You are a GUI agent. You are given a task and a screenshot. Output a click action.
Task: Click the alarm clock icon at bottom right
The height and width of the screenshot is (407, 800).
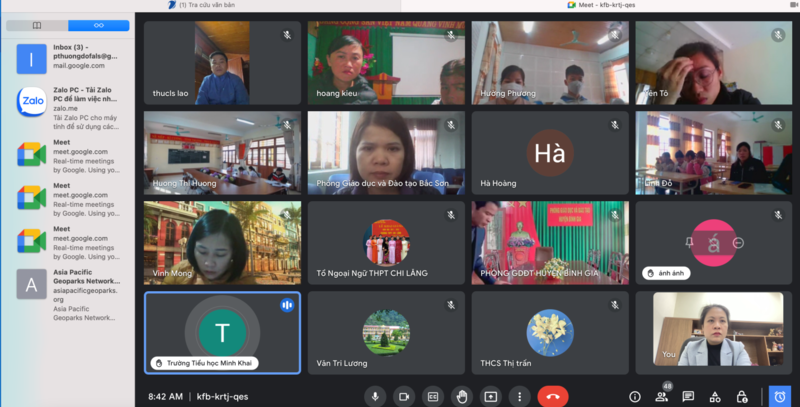pyautogui.click(x=780, y=396)
